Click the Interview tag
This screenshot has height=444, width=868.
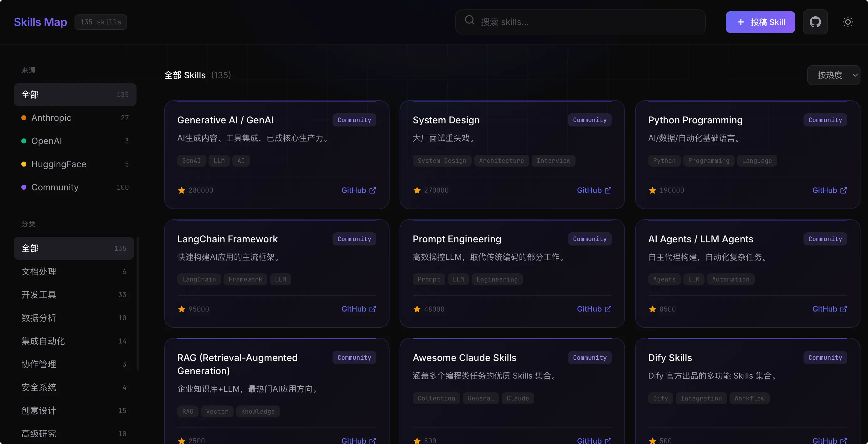pyautogui.click(x=553, y=161)
